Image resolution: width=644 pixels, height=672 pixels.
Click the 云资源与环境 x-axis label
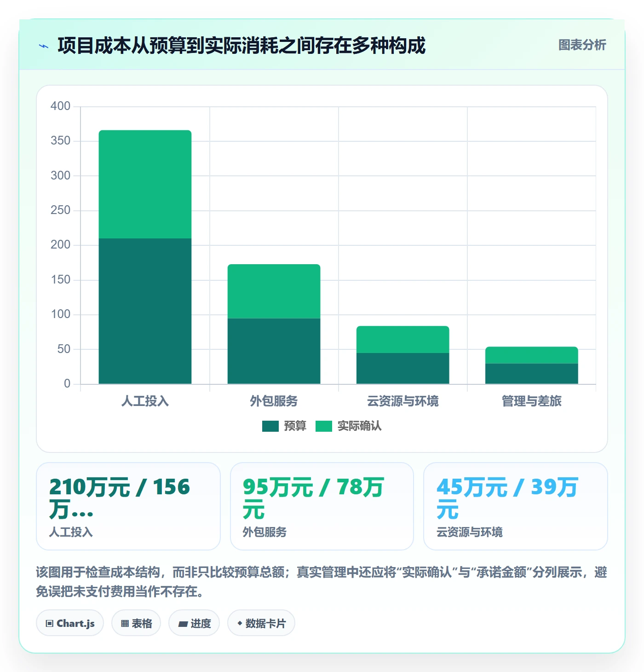click(403, 401)
